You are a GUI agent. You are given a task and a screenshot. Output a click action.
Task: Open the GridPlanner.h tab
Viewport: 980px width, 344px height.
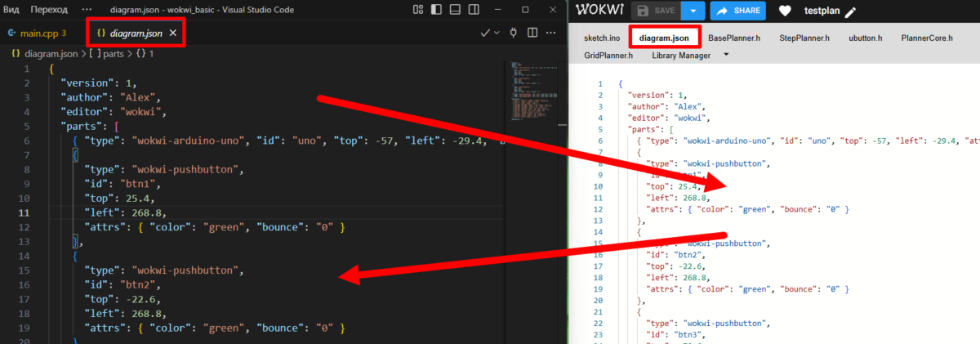[608, 56]
